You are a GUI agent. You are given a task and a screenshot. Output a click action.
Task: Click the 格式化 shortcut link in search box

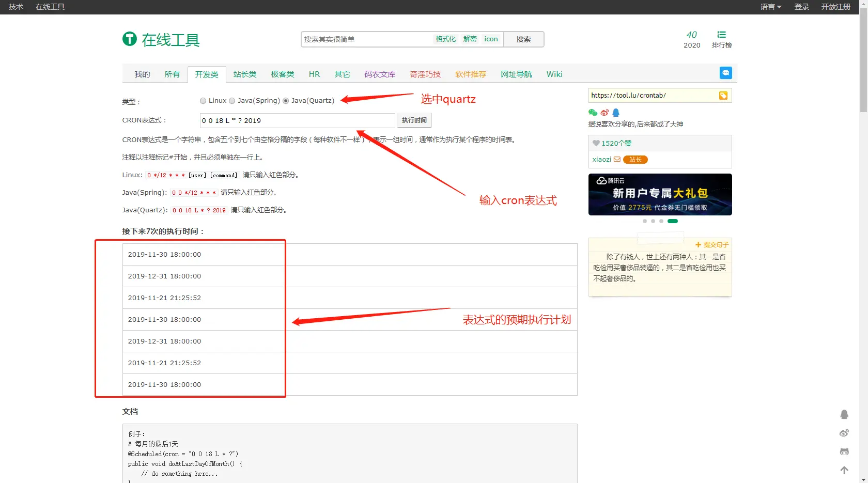[445, 39]
